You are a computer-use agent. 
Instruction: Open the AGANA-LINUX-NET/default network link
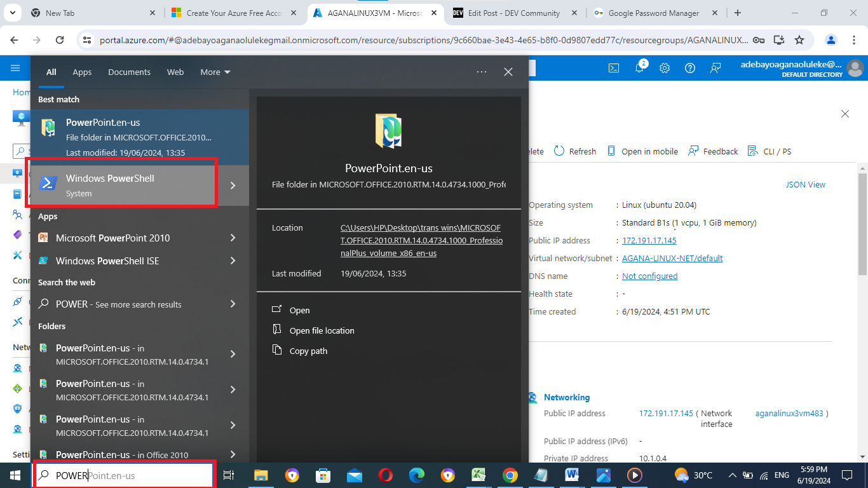click(x=672, y=258)
